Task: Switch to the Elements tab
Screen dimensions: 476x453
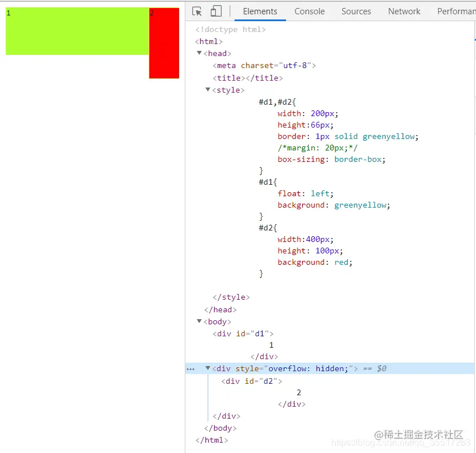Action: pyautogui.click(x=260, y=11)
